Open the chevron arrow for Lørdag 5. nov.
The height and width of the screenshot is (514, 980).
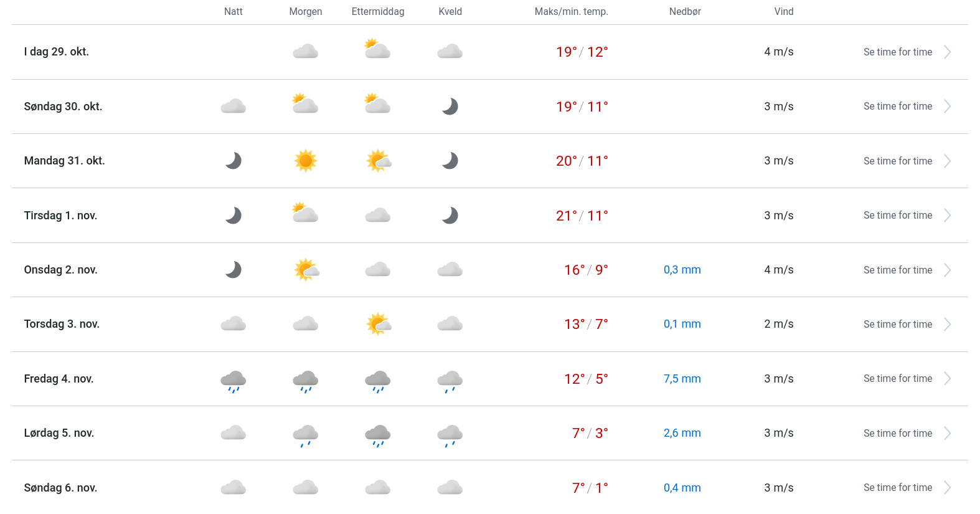[x=947, y=434]
